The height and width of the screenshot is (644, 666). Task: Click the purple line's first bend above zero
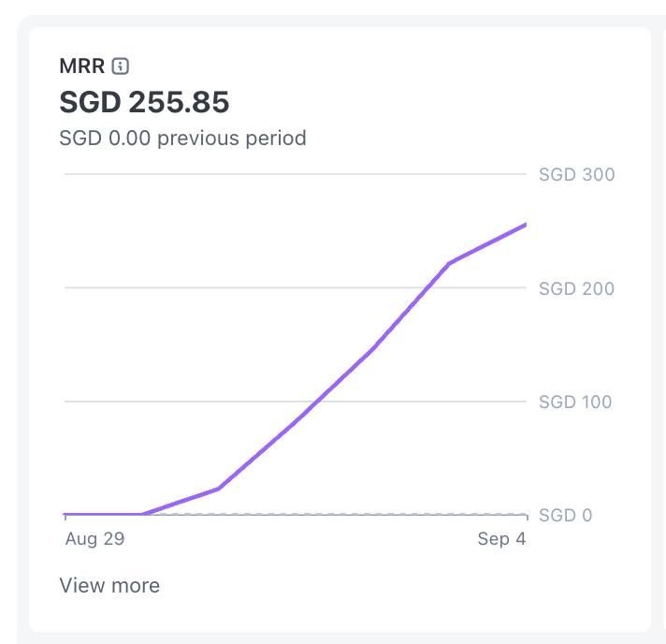pyautogui.click(x=219, y=488)
